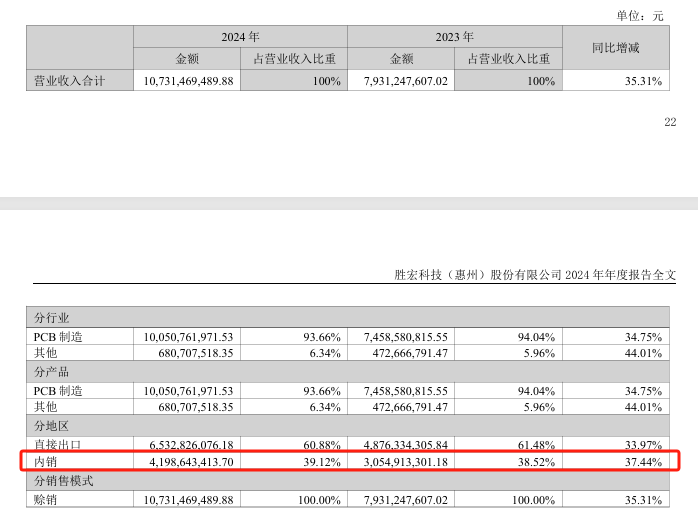Viewport: 698px width, 523px height.
Task: Click 94.04% under 分行业 section
Action: [x=536, y=337]
